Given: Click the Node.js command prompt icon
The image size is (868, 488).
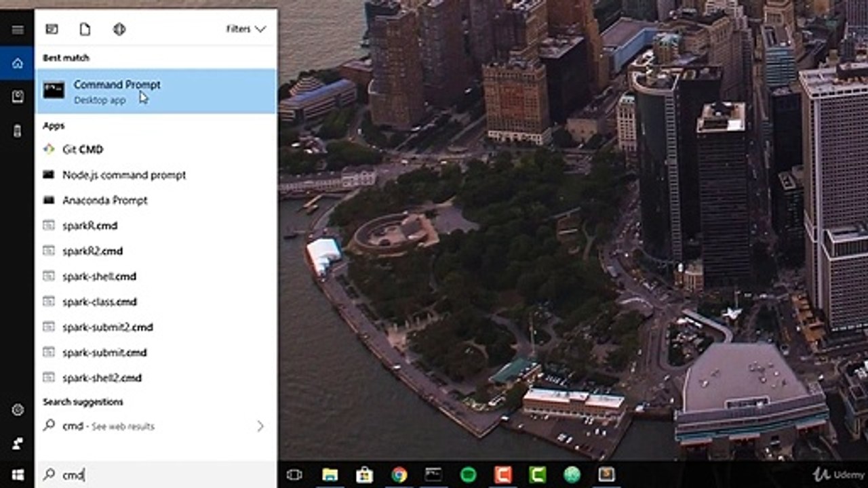Looking at the screenshot, I should tap(49, 174).
